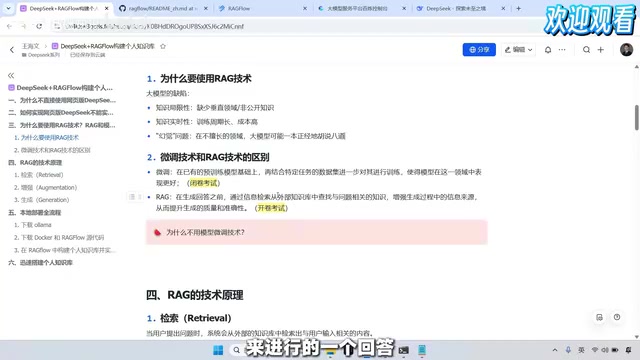The height and width of the screenshot is (360, 640).
Task: Go to outline item 二、如何实现网页版DeepSeek不能实...
Action: click(x=61, y=113)
